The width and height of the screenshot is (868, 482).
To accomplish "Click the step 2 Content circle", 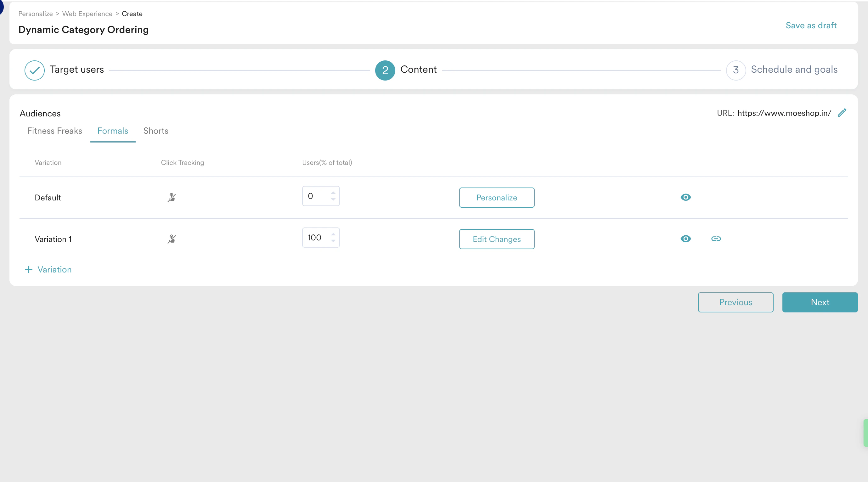I will (x=385, y=70).
